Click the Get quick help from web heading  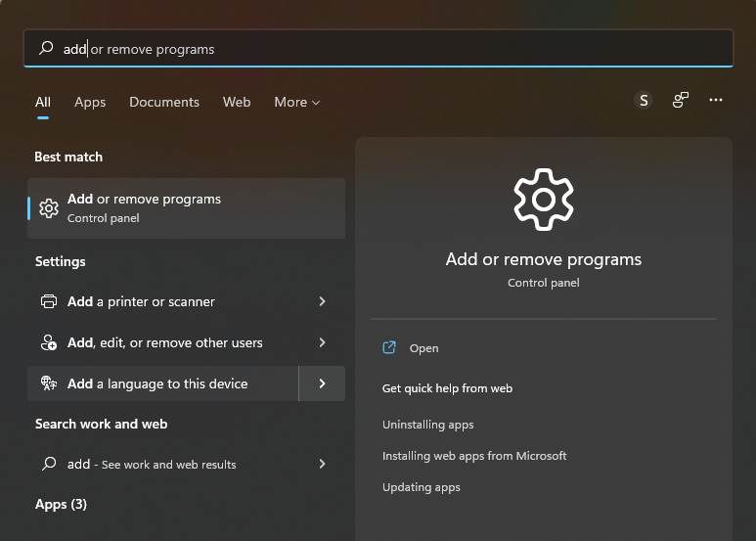pyautogui.click(x=447, y=388)
